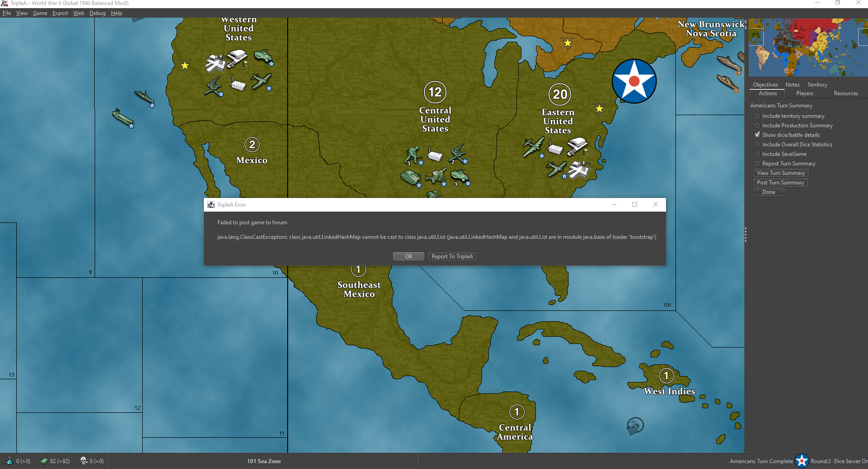
Task: Enable Include Overall Dice Statistics checkbox
Action: tap(757, 145)
